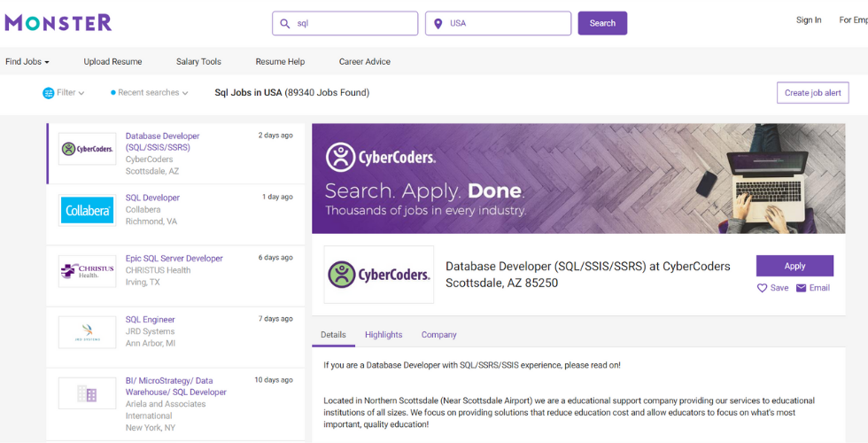Expand the Filter dropdown

(70, 92)
